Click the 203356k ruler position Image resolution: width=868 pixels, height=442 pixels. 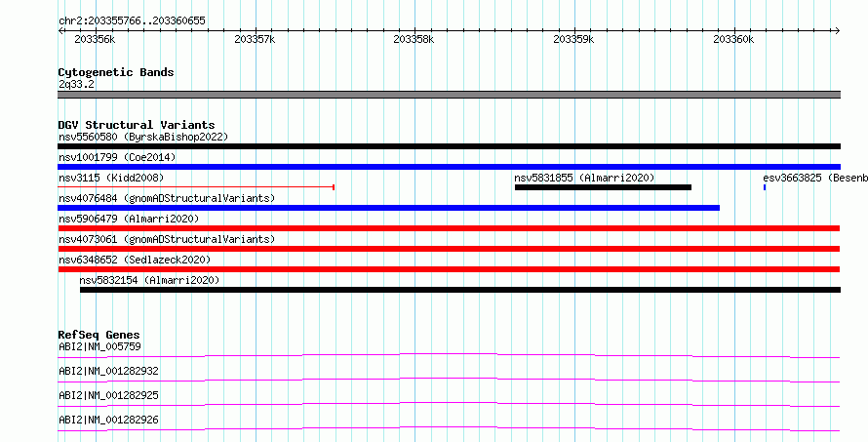click(95, 39)
